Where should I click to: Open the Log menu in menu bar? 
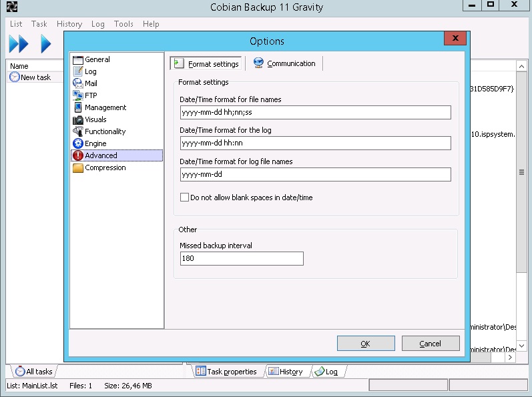pos(97,24)
